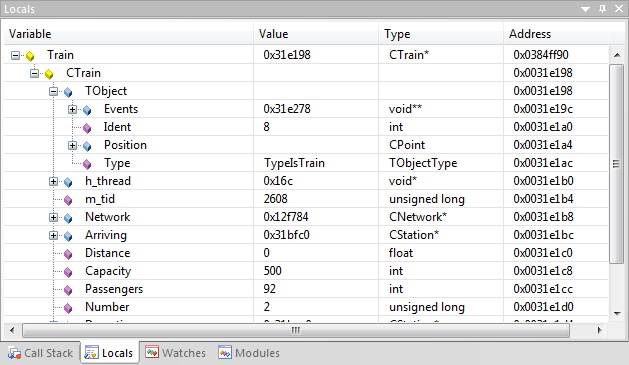Click the value 0x31e198 of Train

(287, 55)
